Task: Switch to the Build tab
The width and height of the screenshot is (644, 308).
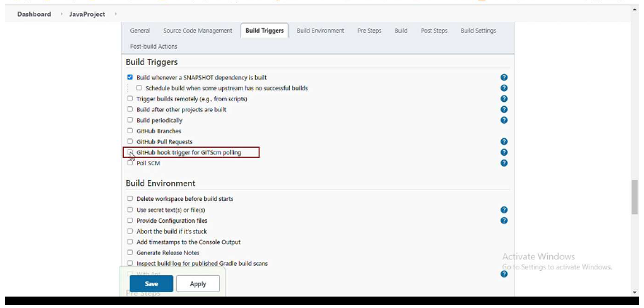Action: click(x=401, y=31)
